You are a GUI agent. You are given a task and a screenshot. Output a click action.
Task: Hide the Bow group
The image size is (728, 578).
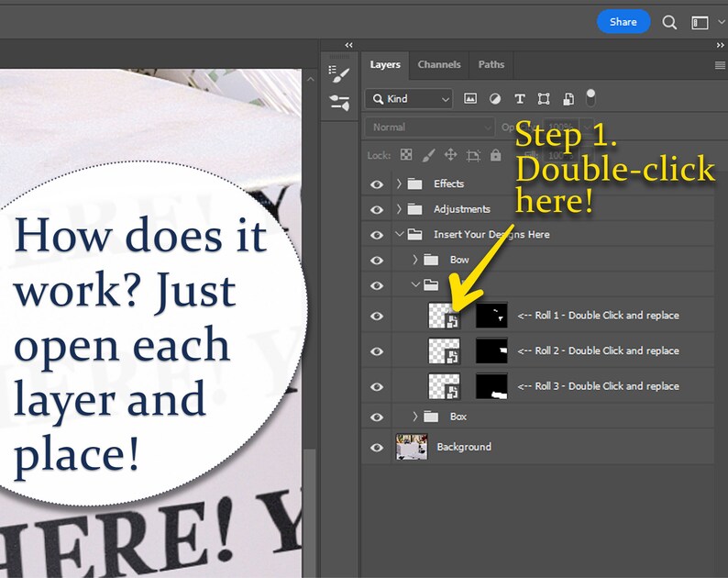pos(377,261)
